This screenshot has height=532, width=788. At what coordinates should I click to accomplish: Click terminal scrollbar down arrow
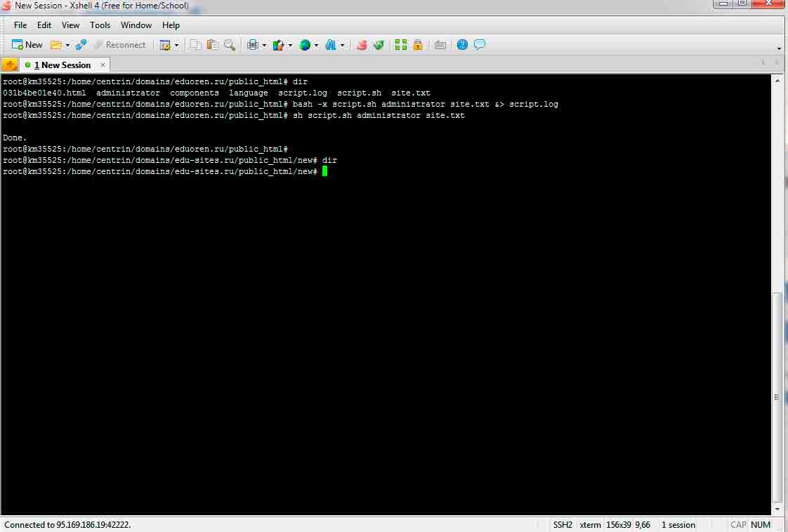(777, 509)
